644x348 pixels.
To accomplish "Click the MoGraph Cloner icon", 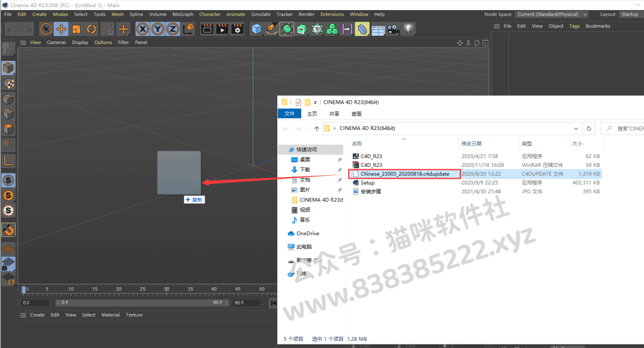I will (x=332, y=29).
